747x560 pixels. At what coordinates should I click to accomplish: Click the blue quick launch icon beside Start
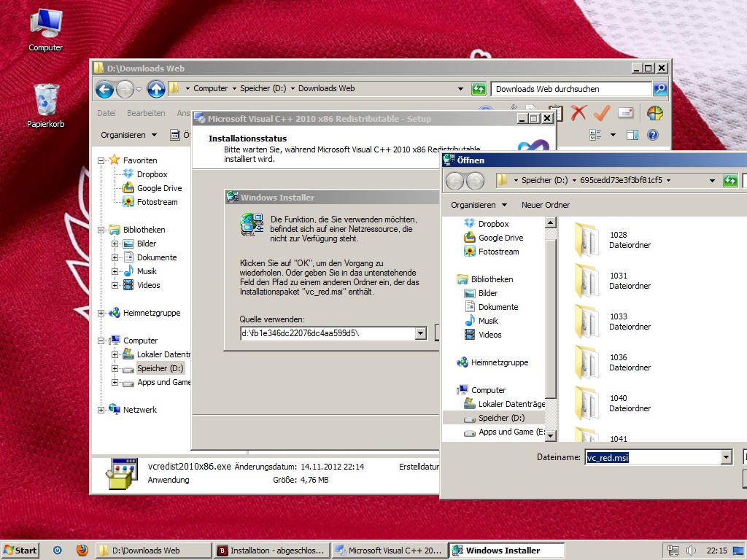(x=57, y=550)
